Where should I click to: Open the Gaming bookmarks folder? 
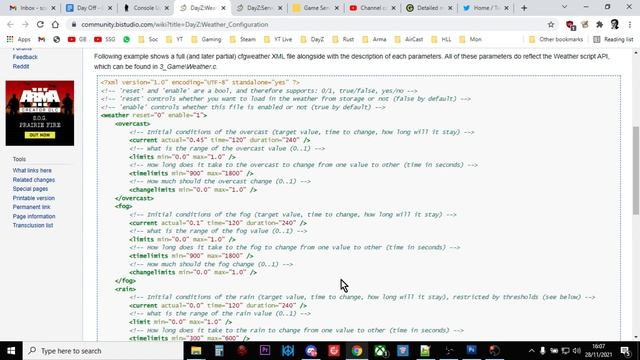tap(206, 39)
